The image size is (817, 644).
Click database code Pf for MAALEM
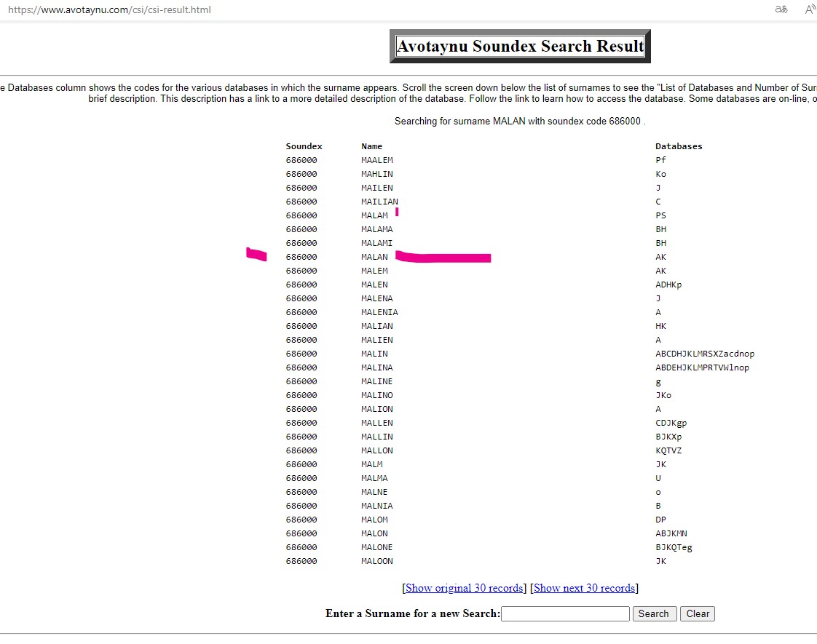click(660, 160)
